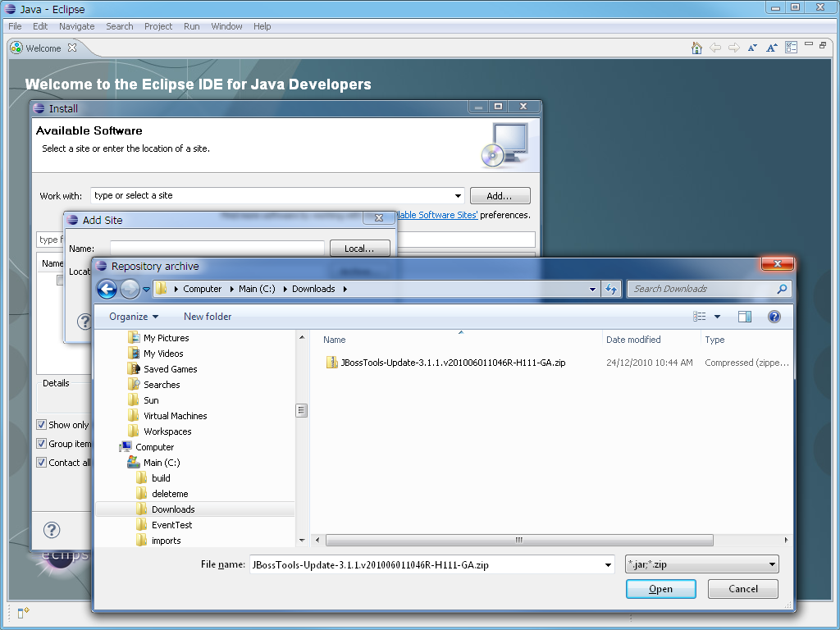Viewport: 840px width, 630px height.
Task: Minimize the Welcome view panel
Action: click(x=809, y=44)
